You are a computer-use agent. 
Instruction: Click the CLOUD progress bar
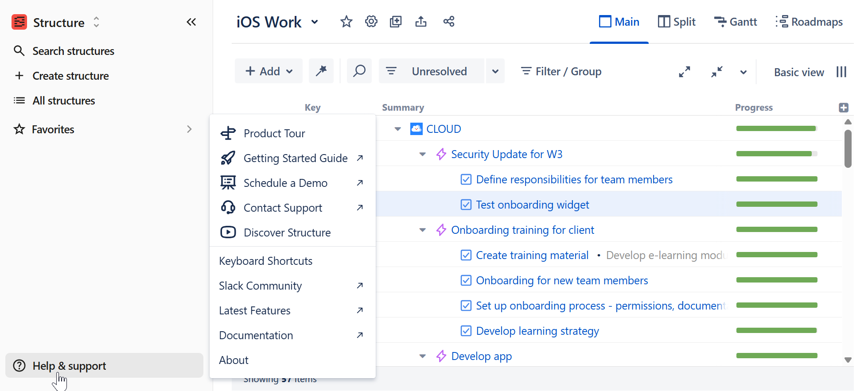[776, 128]
